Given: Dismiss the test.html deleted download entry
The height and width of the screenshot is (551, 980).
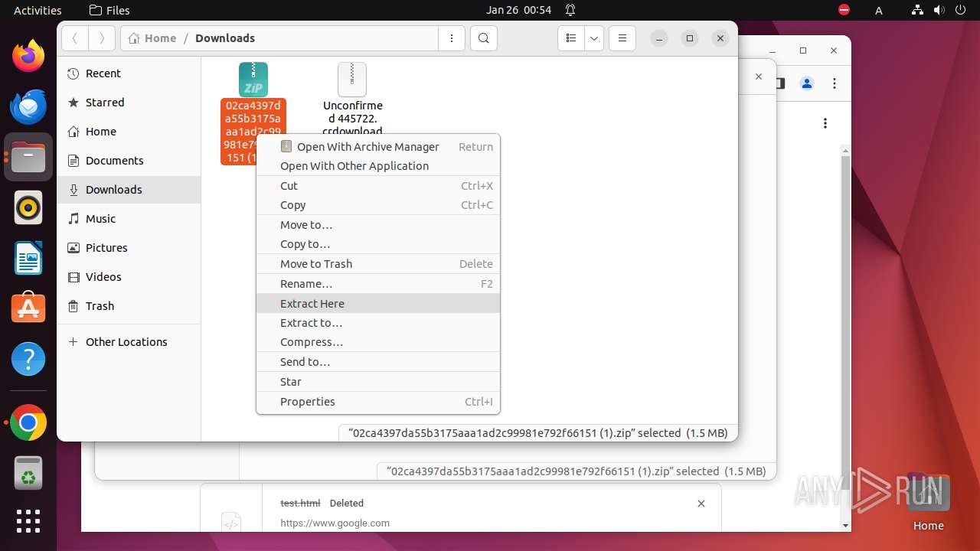Looking at the screenshot, I should coord(701,503).
